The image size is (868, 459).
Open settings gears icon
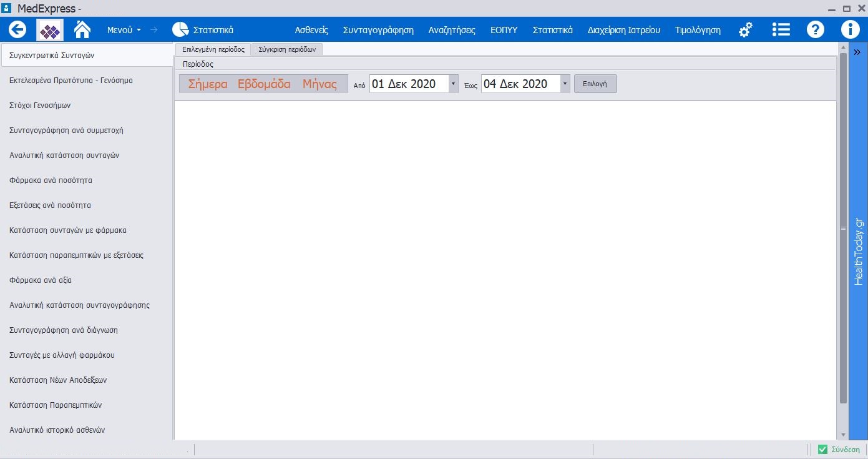click(745, 29)
